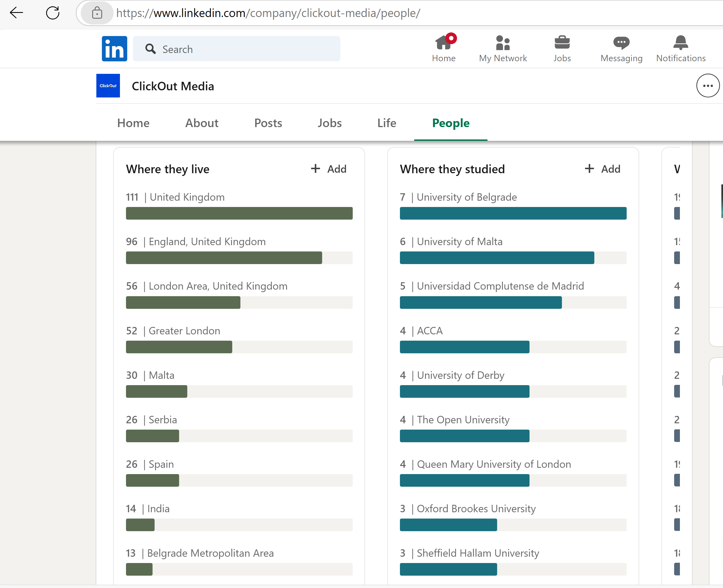Select Queen Mary University of London bar

513,480
